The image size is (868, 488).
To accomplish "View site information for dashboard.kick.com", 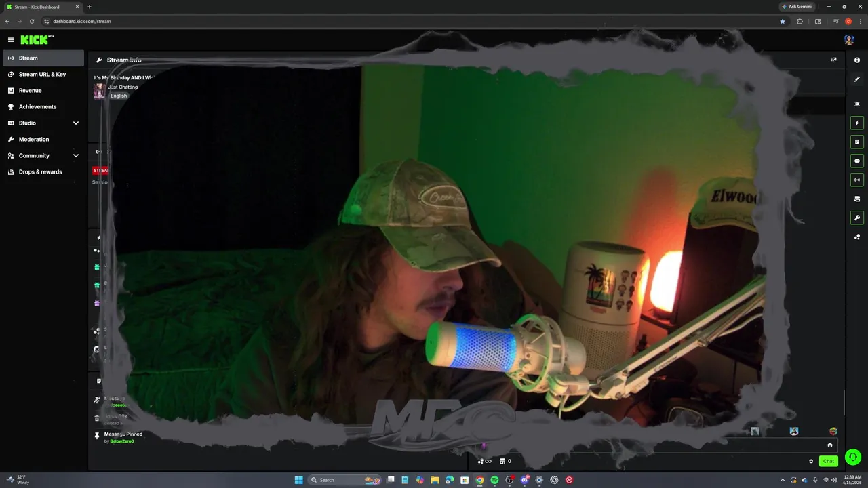I will coord(47,21).
